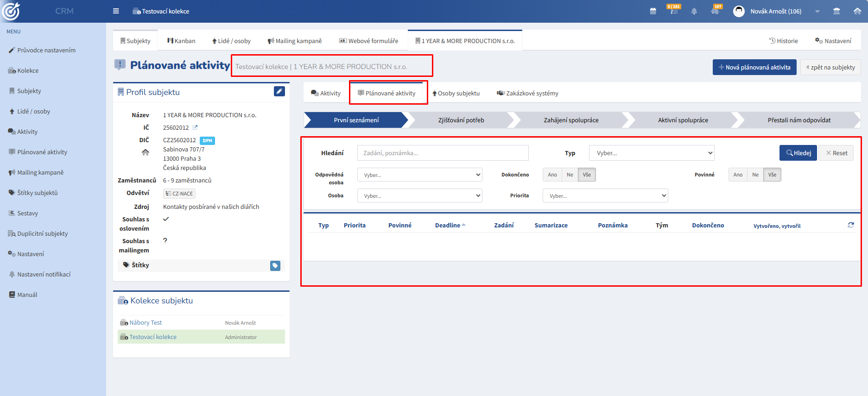
Task: Set Dokončeno filter to Ano
Action: point(552,175)
